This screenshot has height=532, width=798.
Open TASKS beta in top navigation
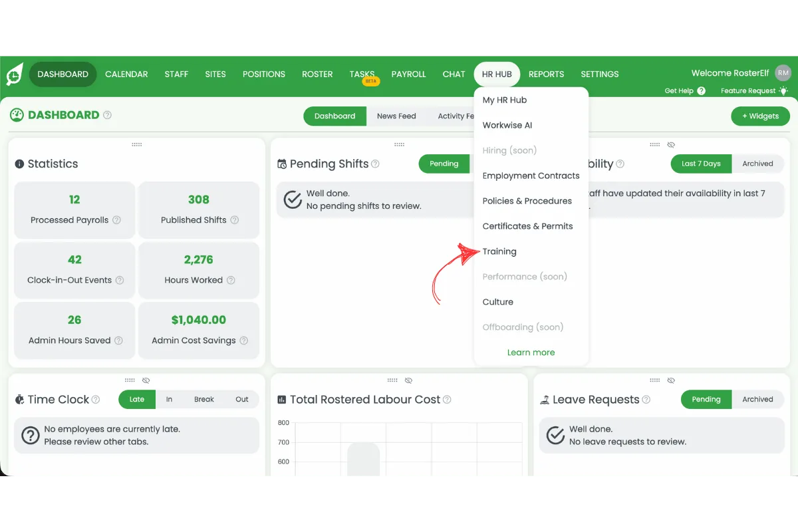[x=362, y=74]
